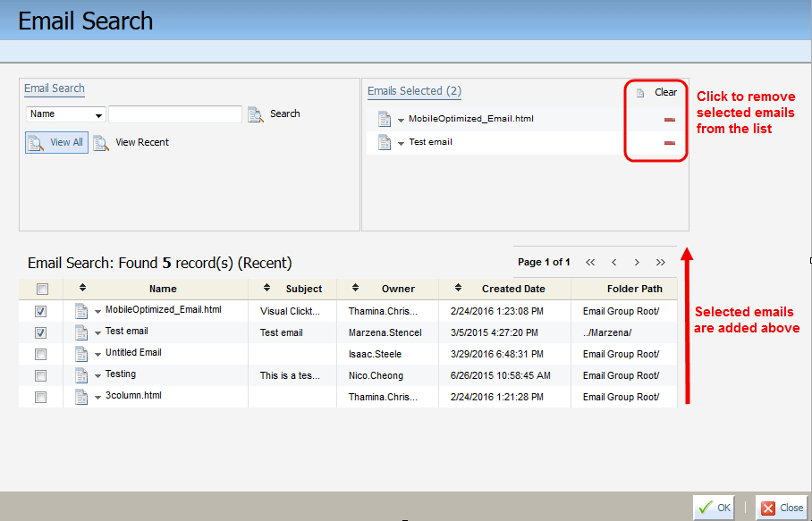The height and width of the screenshot is (521, 812).
Task: Select the View Recent icon
Action: (x=103, y=142)
